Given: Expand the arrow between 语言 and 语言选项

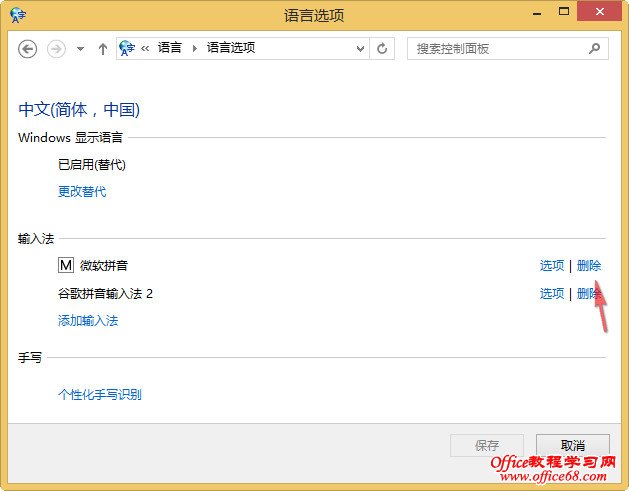Looking at the screenshot, I should 195,49.
